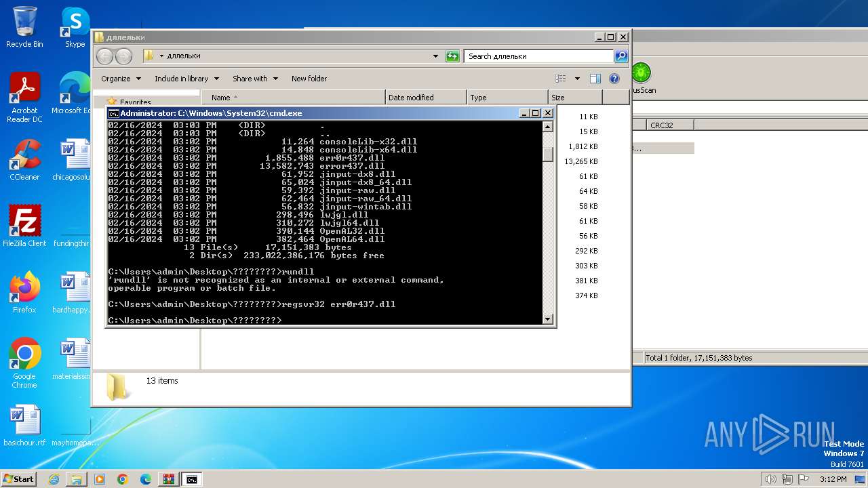Open the Share with dropdown
The height and width of the screenshot is (488, 868).
(255, 79)
